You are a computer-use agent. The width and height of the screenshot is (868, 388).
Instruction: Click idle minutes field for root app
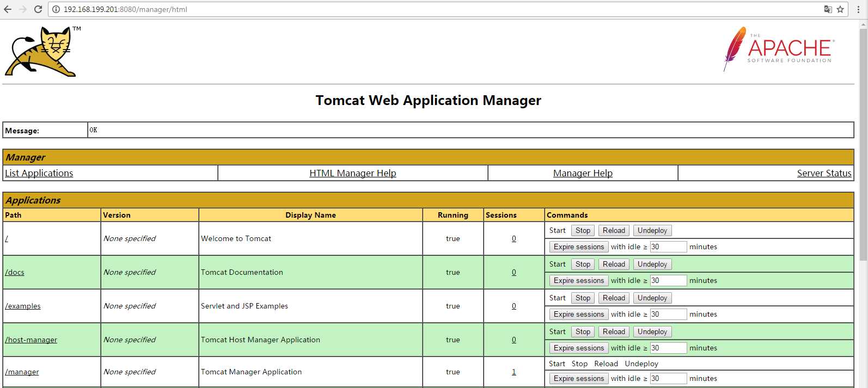click(x=668, y=247)
